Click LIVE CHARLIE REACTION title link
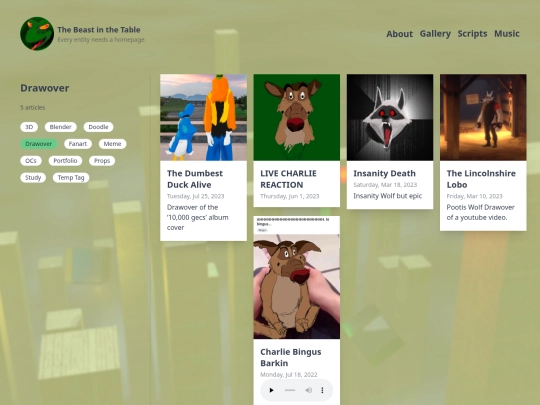 coord(288,179)
